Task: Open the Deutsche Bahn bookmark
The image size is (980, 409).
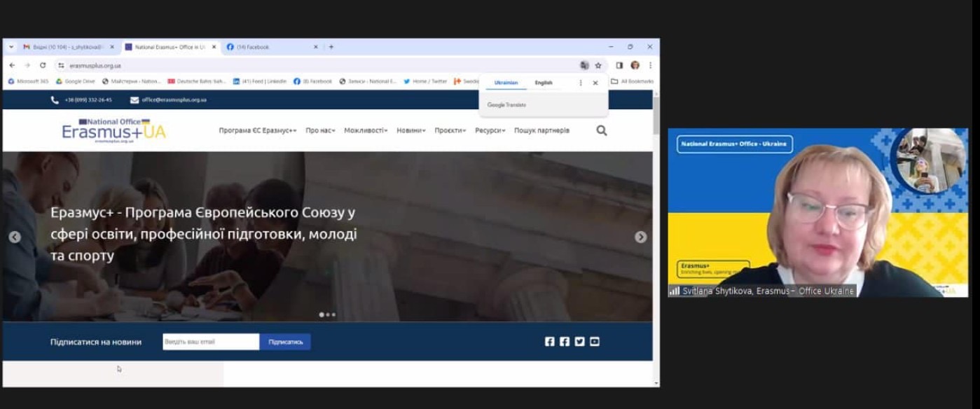Action: coord(197,81)
